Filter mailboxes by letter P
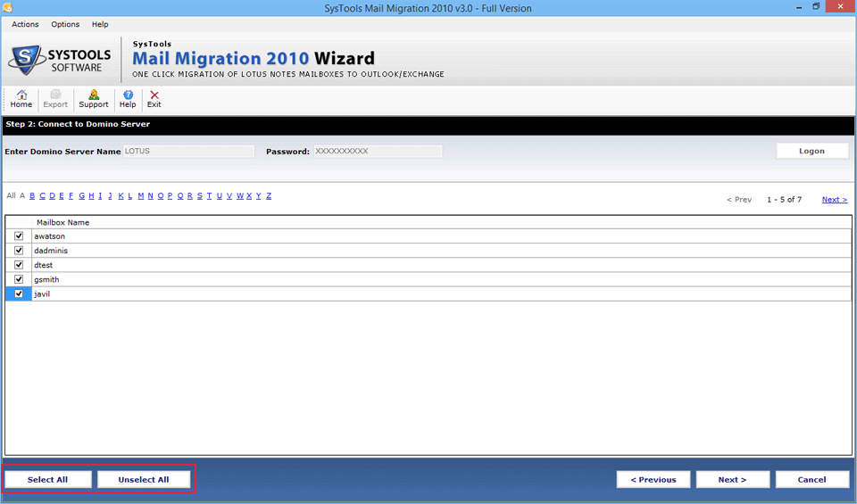 coord(170,195)
